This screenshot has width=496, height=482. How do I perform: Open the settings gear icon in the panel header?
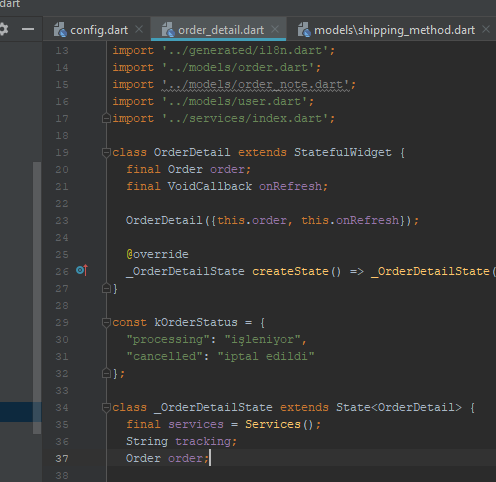[3, 29]
